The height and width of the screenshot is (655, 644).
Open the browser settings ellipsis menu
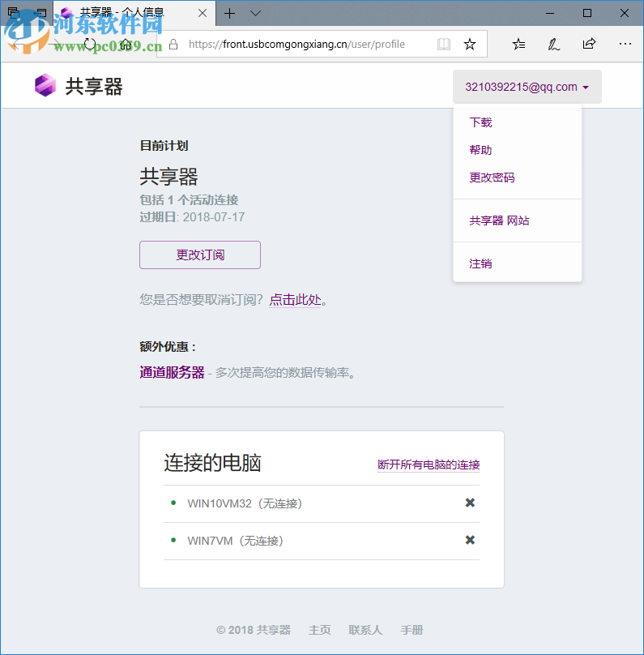click(x=625, y=44)
